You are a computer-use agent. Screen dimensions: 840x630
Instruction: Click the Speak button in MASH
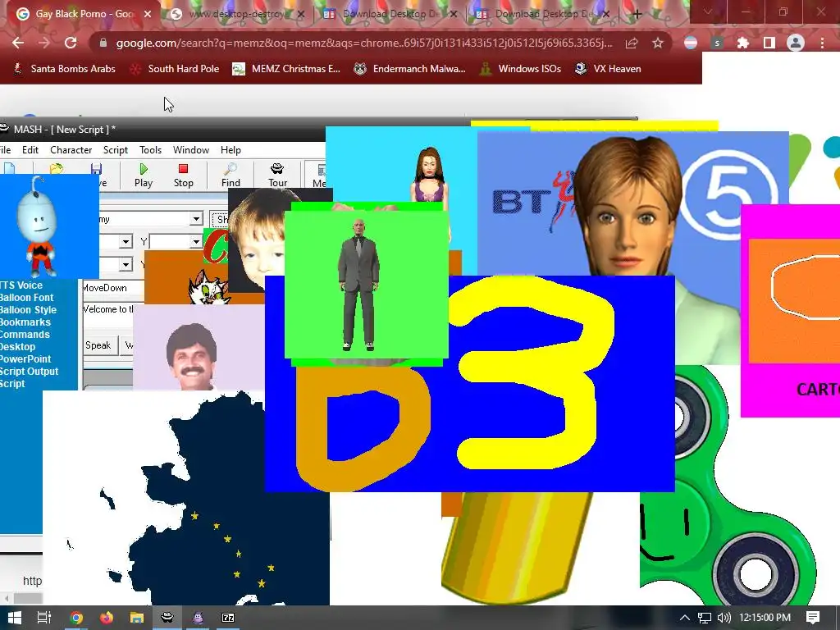[x=98, y=345]
